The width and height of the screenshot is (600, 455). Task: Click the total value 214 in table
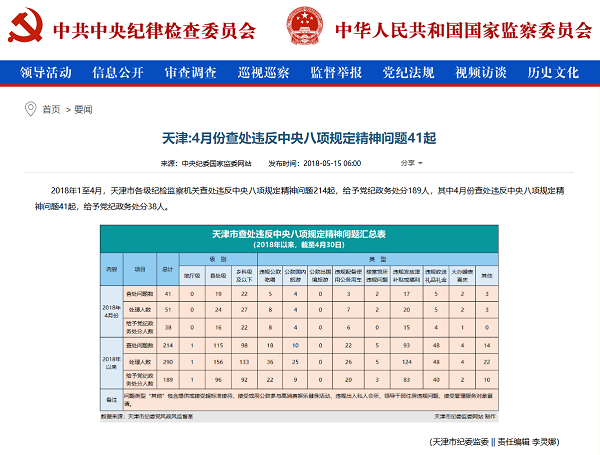pyautogui.click(x=168, y=345)
